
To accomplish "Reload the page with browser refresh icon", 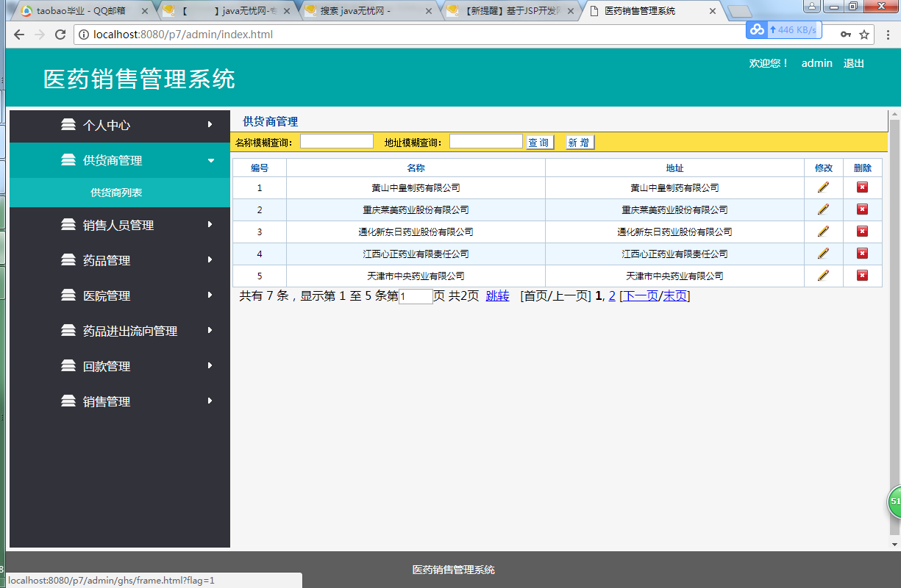I will [x=60, y=35].
